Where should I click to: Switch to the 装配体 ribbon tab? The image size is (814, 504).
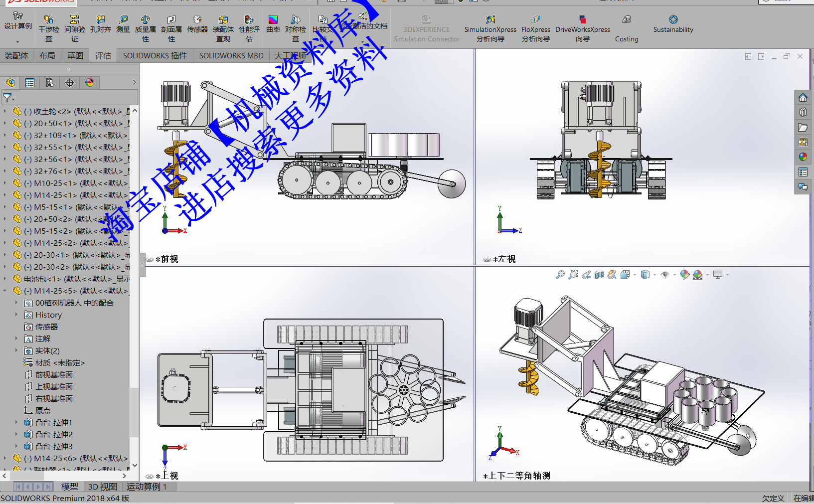16,56
